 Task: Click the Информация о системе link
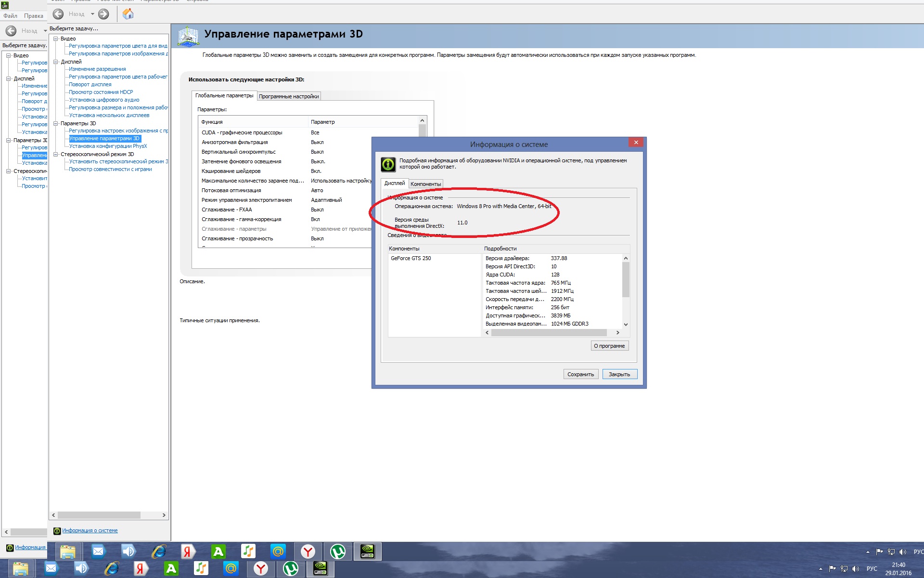click(90, 531)
